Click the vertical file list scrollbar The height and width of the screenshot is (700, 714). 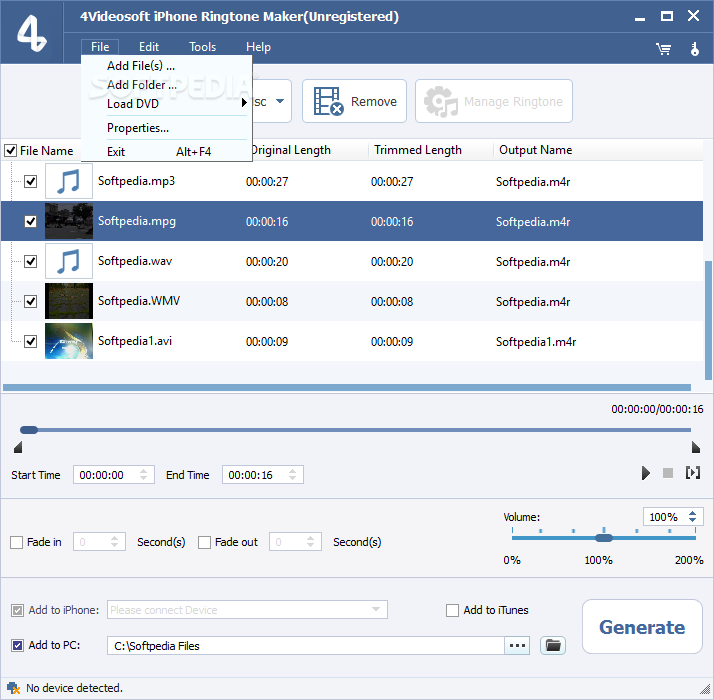[708, 320]
